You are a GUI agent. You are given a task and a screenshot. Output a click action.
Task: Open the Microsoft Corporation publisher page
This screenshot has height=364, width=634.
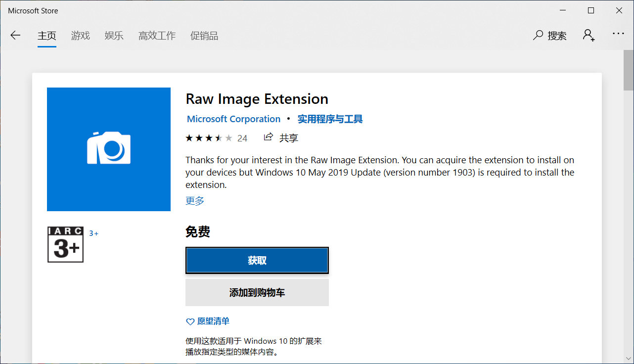click(x=233, y=119)
